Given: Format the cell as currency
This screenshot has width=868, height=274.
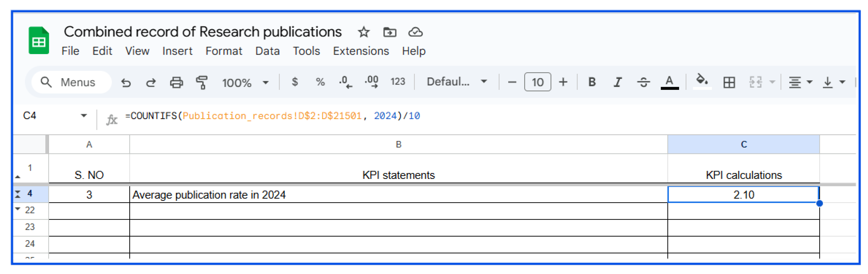Looking at the screenshot, I should tap(295, 82).
